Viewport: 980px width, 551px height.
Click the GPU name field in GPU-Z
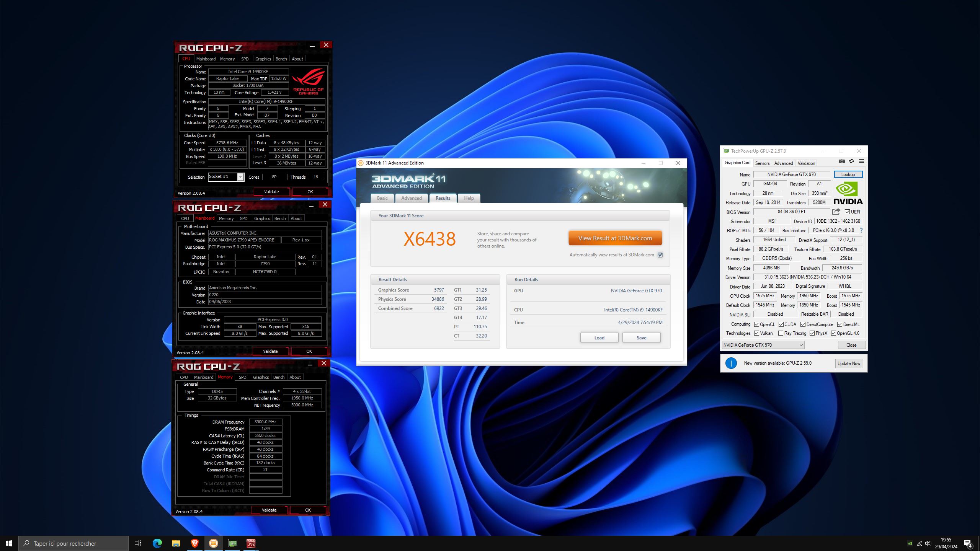[791, 174]
